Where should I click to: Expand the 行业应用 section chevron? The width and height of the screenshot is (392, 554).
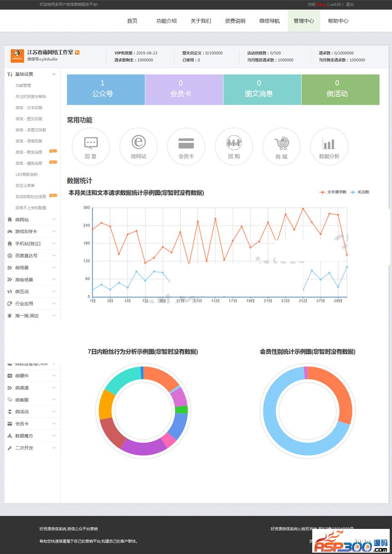point(54,303)
